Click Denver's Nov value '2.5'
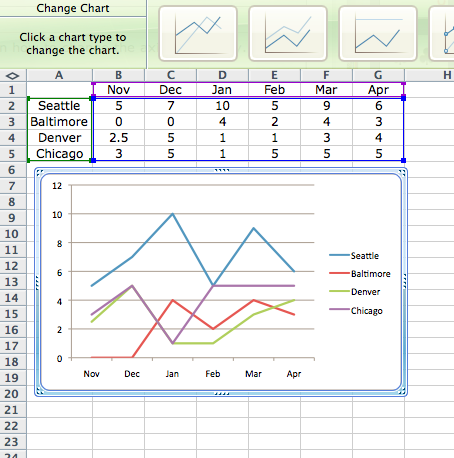454x458 pixels. point(118,138)
